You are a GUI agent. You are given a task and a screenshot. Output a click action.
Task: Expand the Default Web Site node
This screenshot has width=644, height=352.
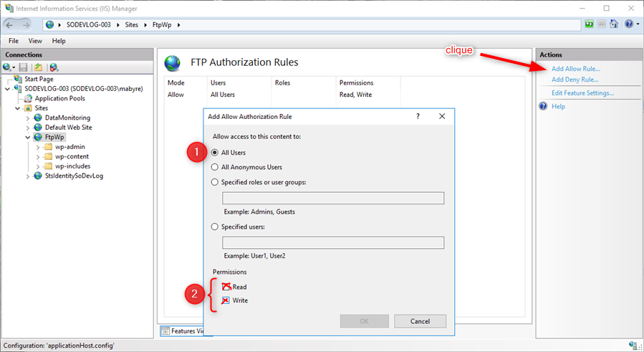coord(27,128)
